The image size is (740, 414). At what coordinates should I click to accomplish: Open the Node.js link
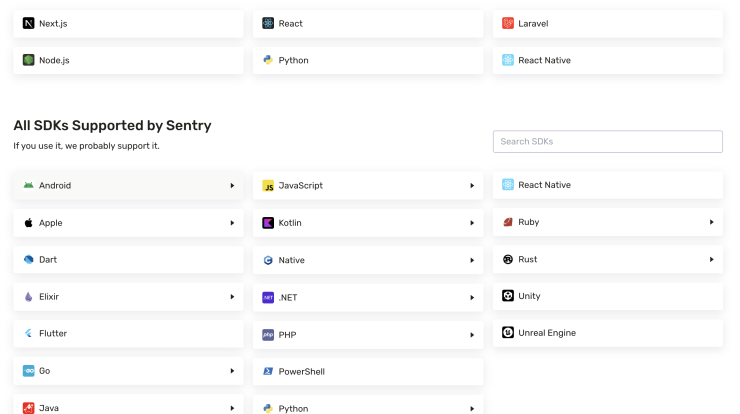coord(128,60)
